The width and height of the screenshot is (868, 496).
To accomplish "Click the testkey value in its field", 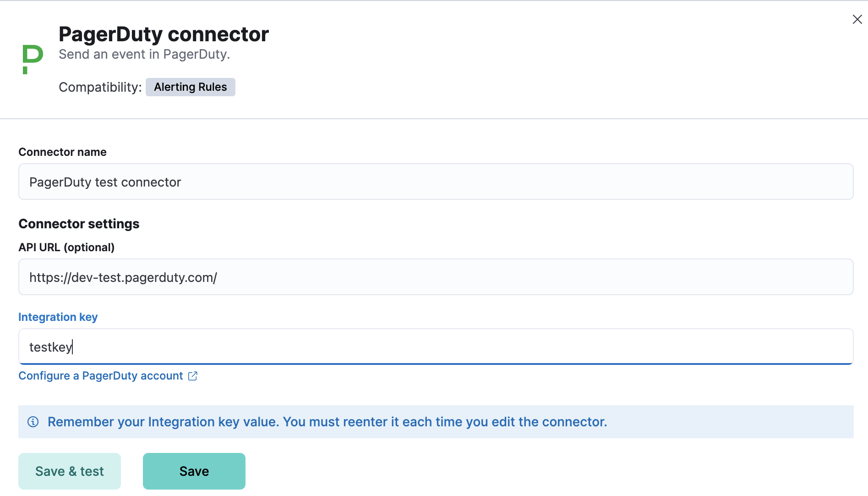I will pos(50,347).
